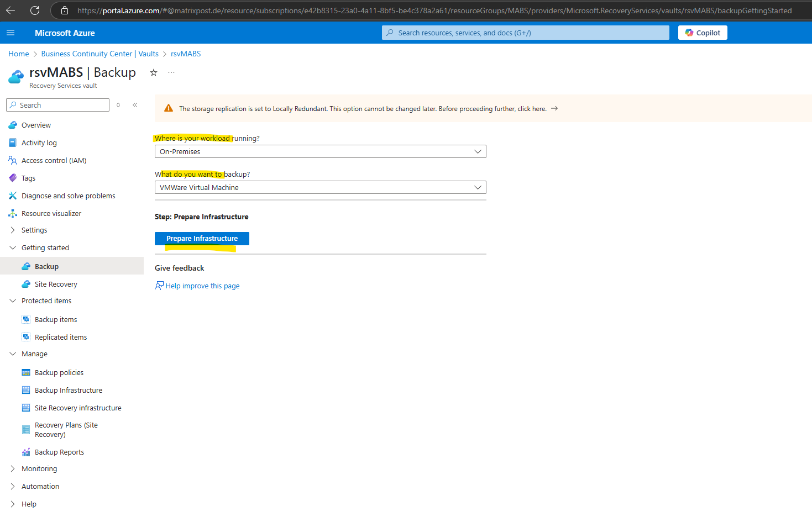Go to Home breadcrumb
The width and height of the screenshot is (812, 522).
pyautogui.click(x=19, y=54)
